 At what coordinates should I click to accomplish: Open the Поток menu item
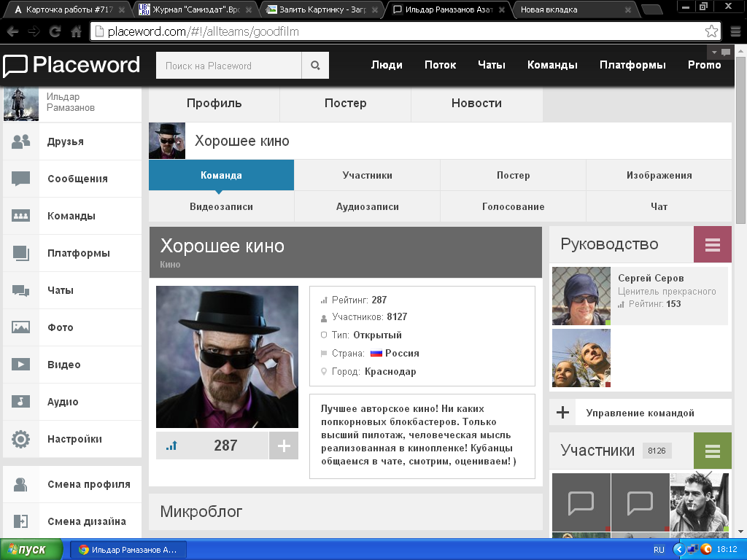click(x=440, y=65)
